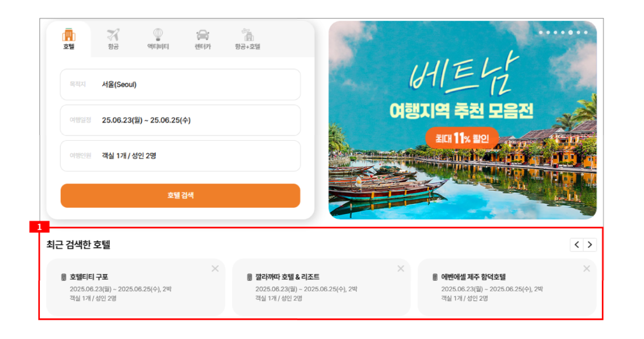This screenshot has height=339, width=644.
Task: Click the 호텔 검색 button
Action: [180, 195]
